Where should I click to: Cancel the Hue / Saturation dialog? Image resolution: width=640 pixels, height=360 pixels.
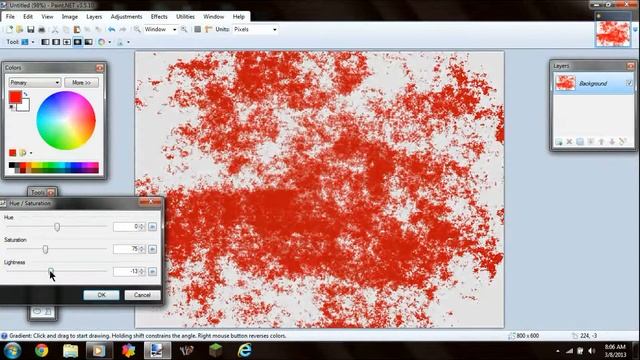coord(142,295)
